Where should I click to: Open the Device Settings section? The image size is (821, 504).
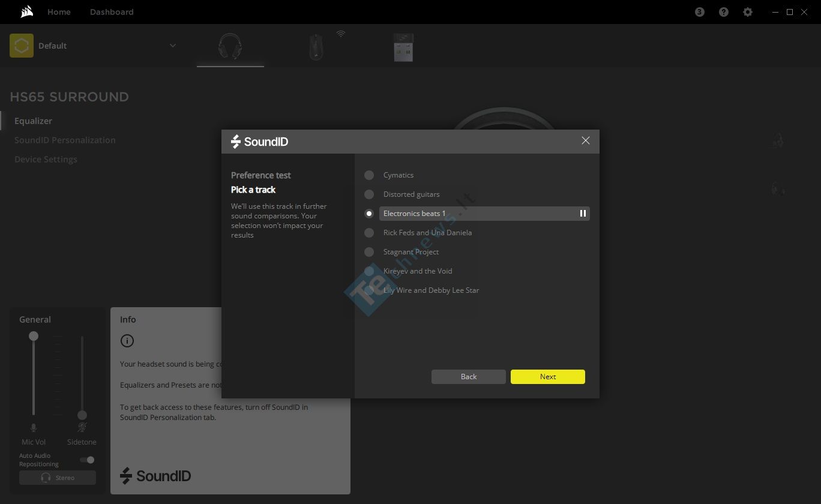point(46,159)
